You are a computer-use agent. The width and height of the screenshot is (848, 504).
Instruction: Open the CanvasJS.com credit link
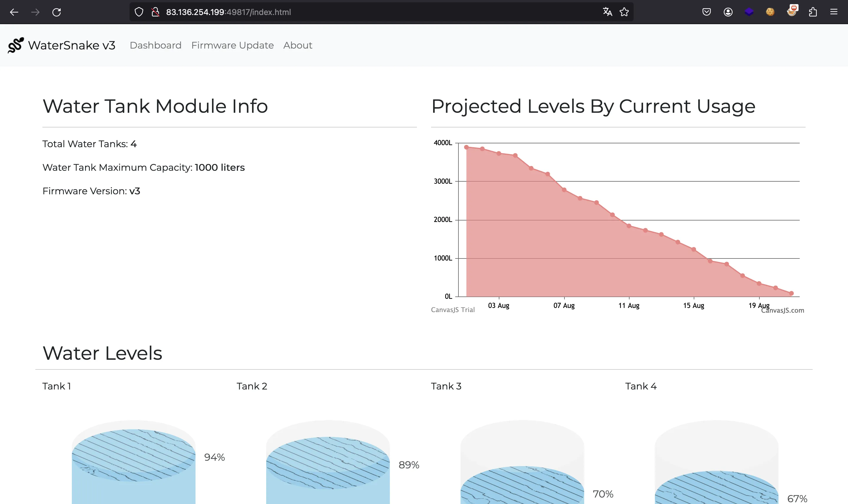point(782,310)
